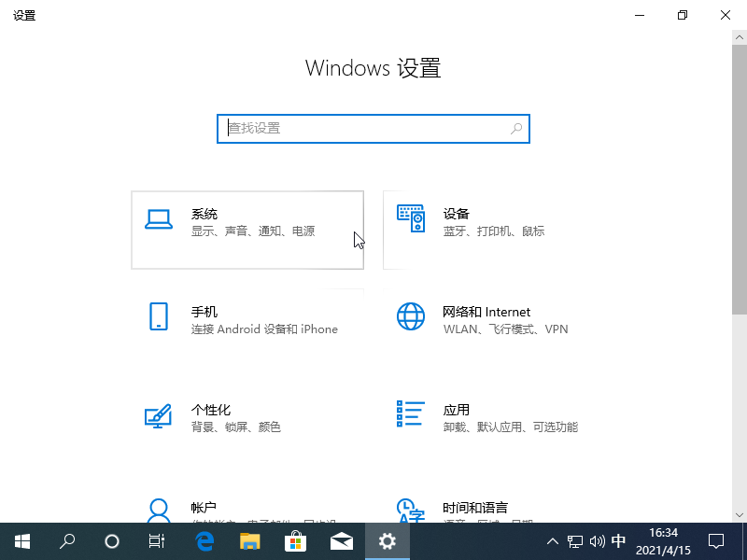Click the 手机 (Phone) icon
747x560 pixels.
159,316
